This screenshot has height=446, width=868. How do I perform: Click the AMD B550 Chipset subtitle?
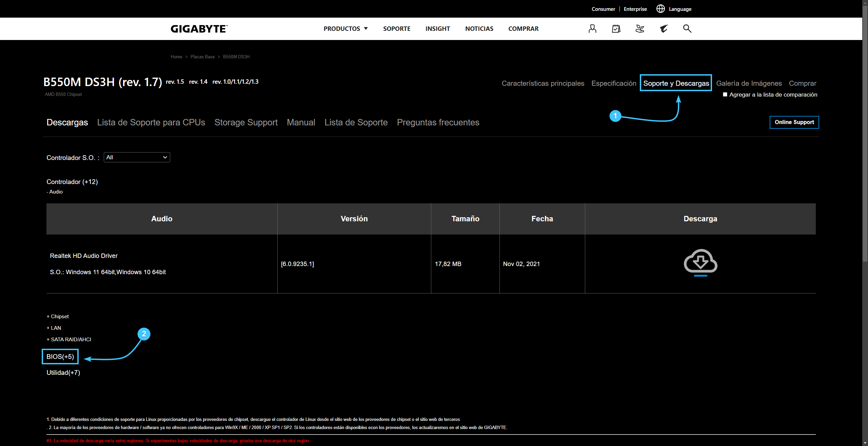click(x=63, y=95)
